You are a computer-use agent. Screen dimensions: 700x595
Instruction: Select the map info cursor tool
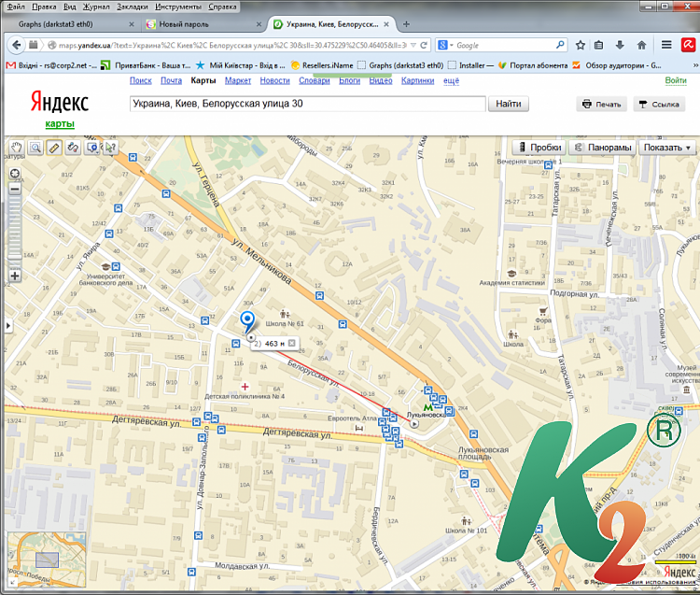pyautogui.click(x=110, y=147)
